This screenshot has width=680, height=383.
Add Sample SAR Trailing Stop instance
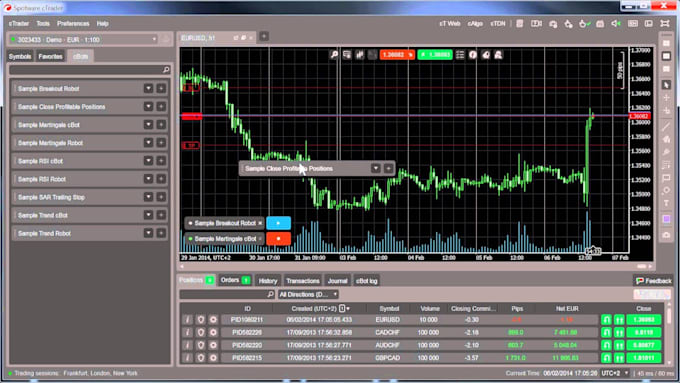161,197
